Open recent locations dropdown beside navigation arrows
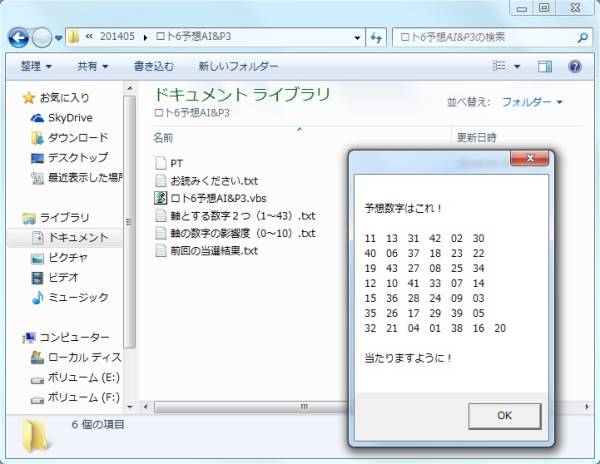The image size is (600, 464). coord(59,38)
